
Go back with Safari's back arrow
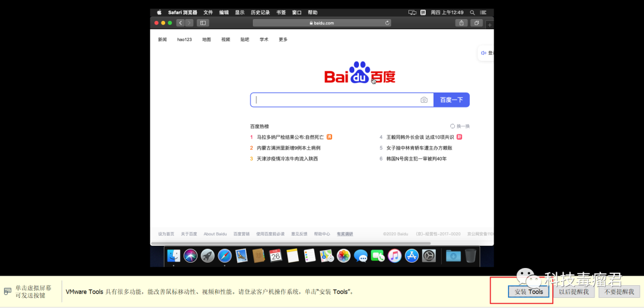pyautogui.click(x=180, y=23)
